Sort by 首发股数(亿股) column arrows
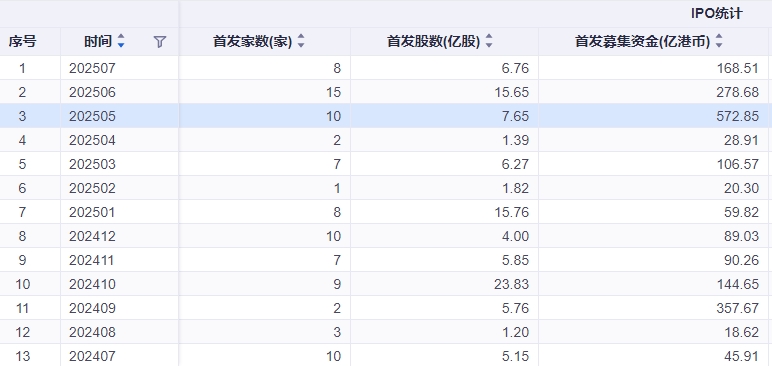Image resolution: width=772 pixels, height=366 pixels. point(488,41)
